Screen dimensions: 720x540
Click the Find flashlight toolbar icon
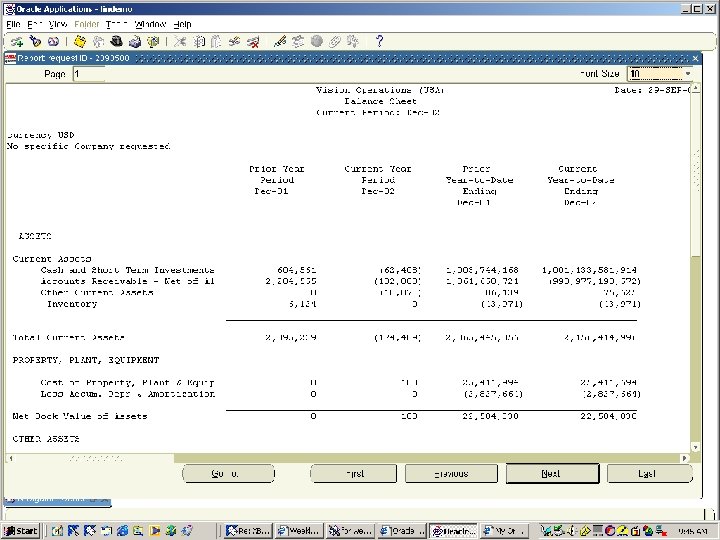click(35, 42)
